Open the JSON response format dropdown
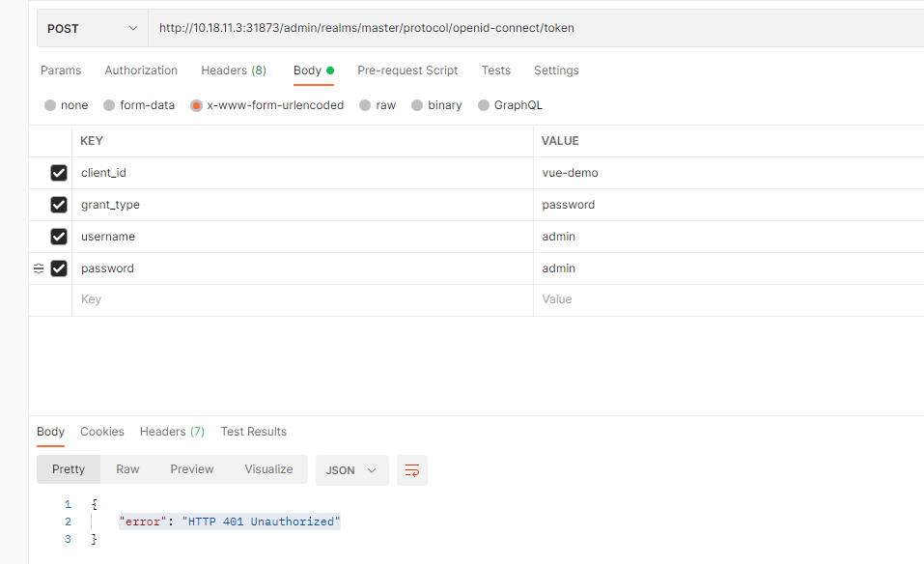924x564 pixels. coord(351,469)
